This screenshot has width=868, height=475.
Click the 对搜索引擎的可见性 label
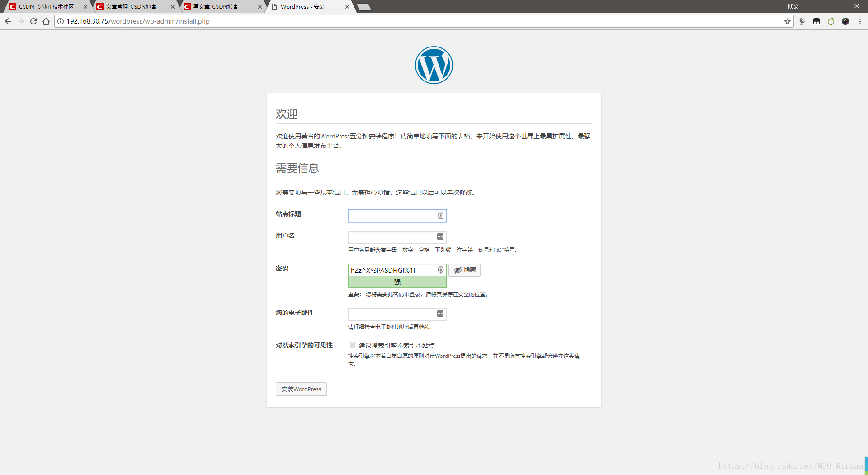click(x=304, y=345)
